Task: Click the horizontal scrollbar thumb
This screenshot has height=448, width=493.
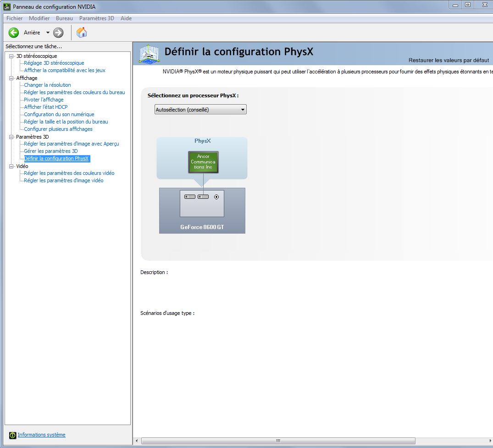Action: [278, 441]
